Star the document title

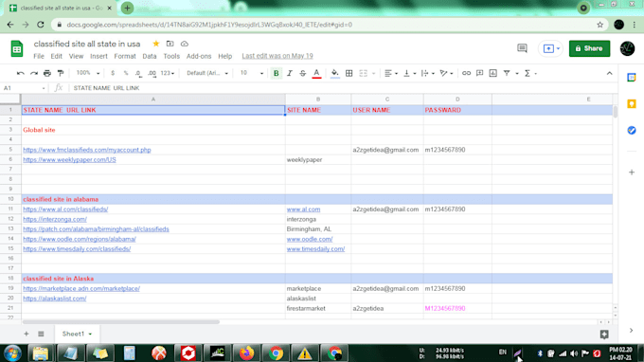156,44
